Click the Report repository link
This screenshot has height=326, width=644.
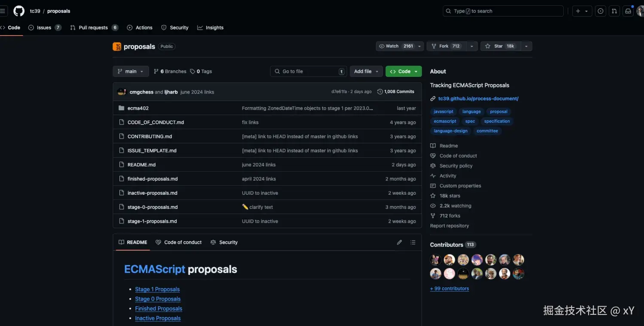(450, 226)
